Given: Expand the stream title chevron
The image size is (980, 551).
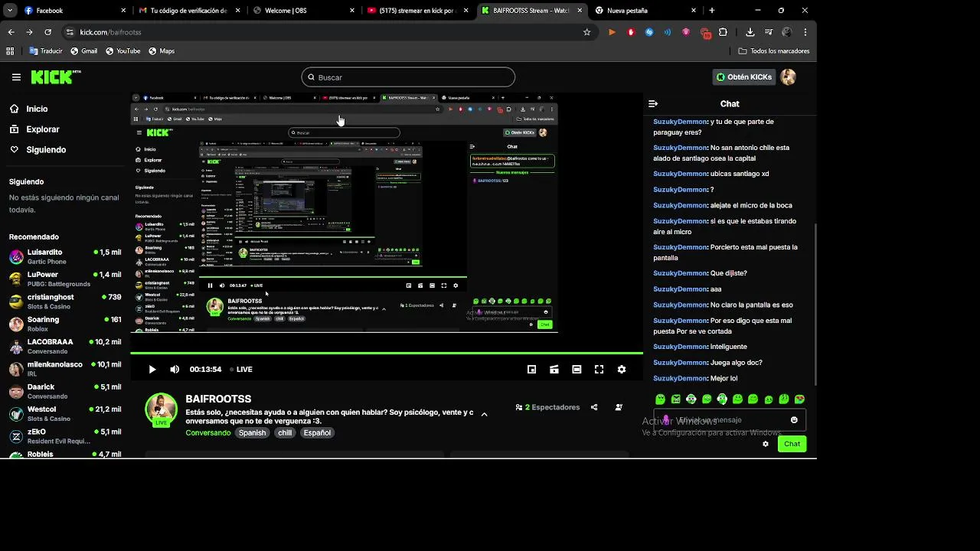Looking at the screenshot, I should click(484, 414).
